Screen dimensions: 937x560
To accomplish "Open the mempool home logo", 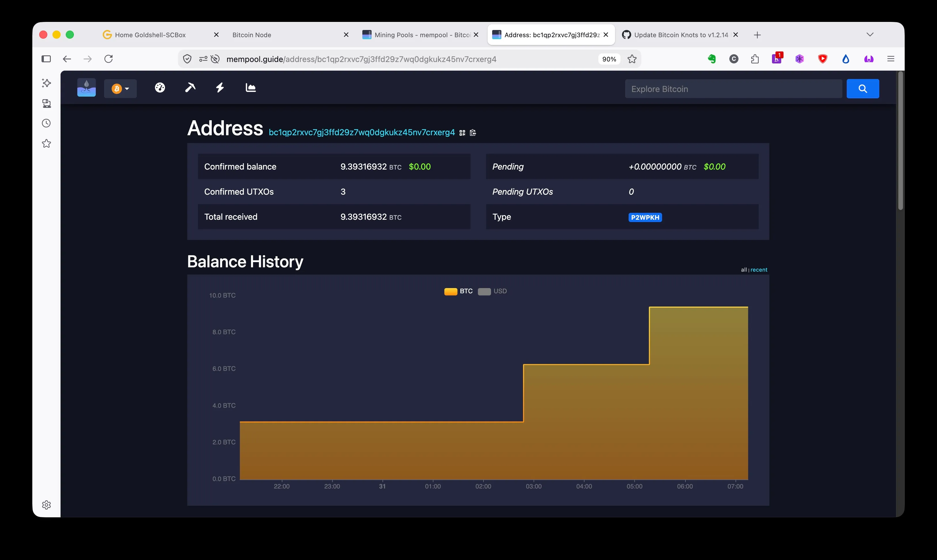I will pos(87,88).
